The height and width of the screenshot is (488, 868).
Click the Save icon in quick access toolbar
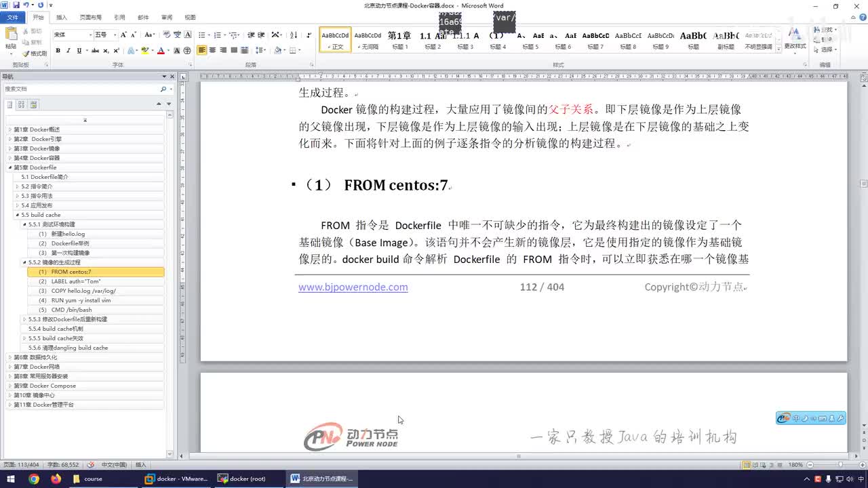coord(16,5)
